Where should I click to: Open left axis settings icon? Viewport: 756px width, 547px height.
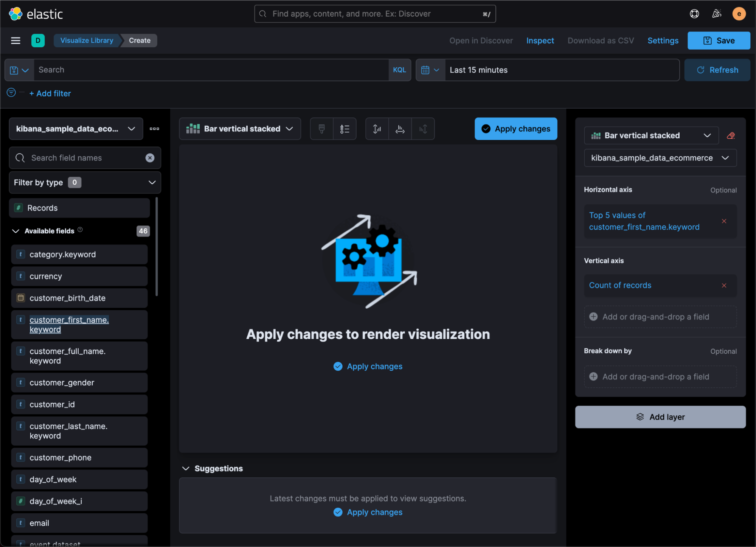pyautogui.click(x=377, y=129)
